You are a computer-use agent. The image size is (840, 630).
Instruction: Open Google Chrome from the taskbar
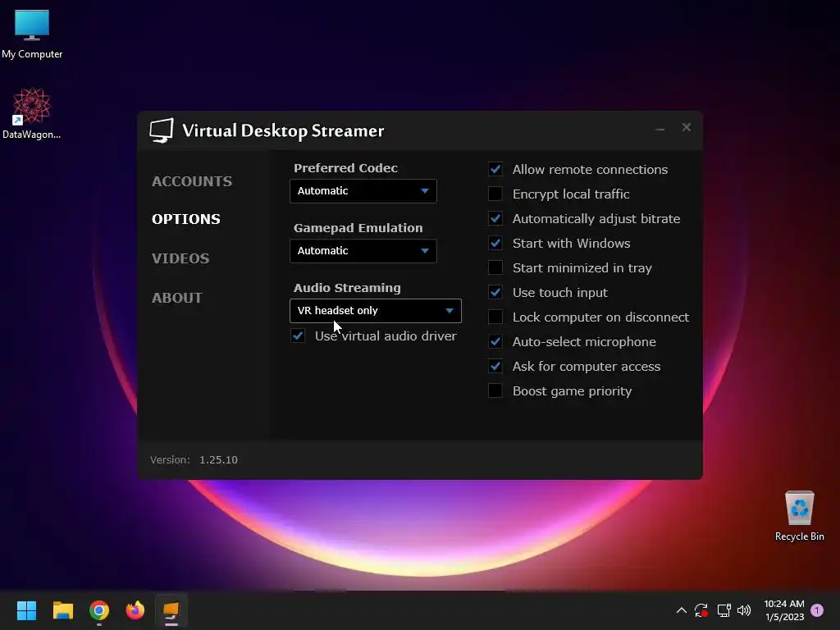(x=99, y=610)
